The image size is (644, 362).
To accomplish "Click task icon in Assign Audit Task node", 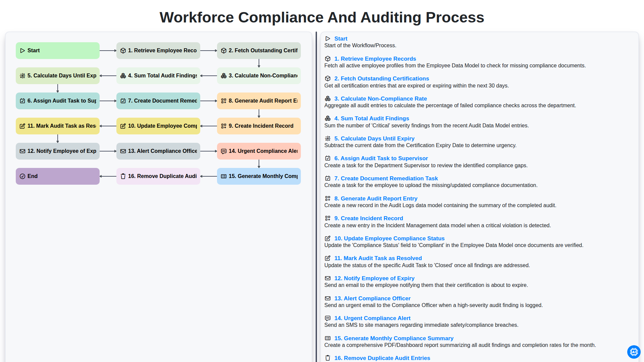I will point(22,101).
